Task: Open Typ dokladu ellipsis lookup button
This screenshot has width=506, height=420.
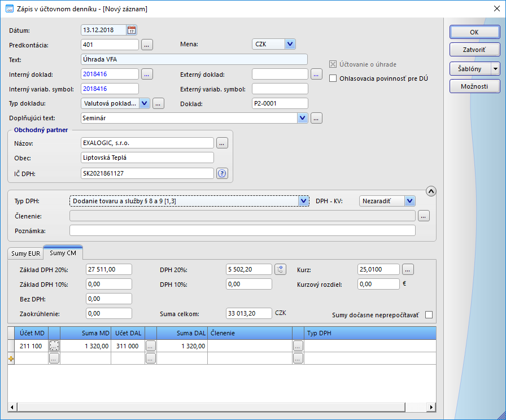Action: (158, 103)
